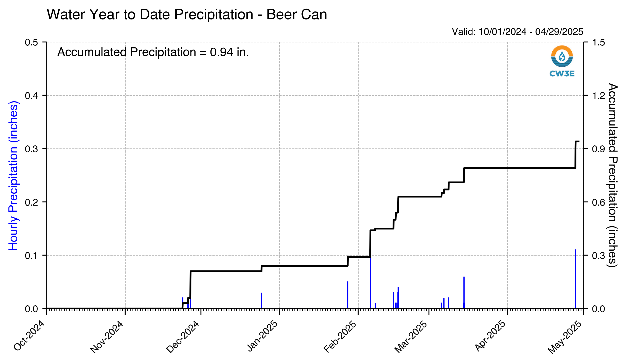The width and height of the screenshot is (626, 364).
Task: Click the Accumulated Precipitation = 0.94 in. label
Action: click(x=153, y=52)
